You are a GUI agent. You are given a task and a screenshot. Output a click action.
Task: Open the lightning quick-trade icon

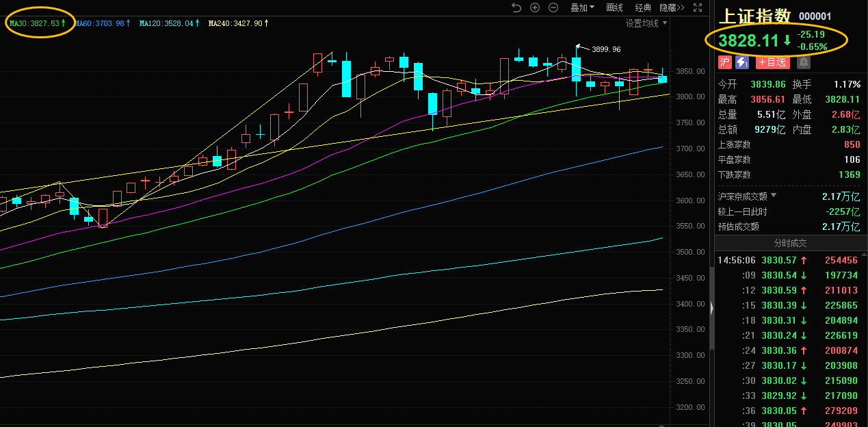click(742, 62)
